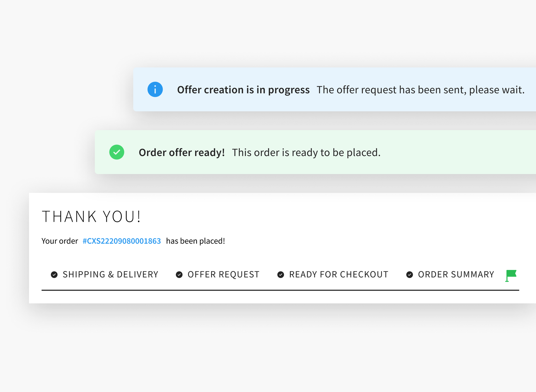Click the blue info icon

click(x=155, y=89)
